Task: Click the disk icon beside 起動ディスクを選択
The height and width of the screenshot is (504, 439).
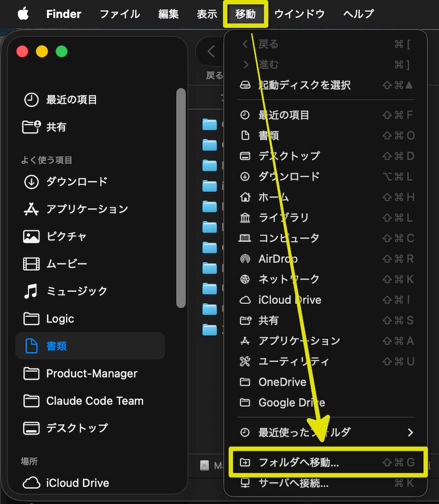Action: (245, 85)
